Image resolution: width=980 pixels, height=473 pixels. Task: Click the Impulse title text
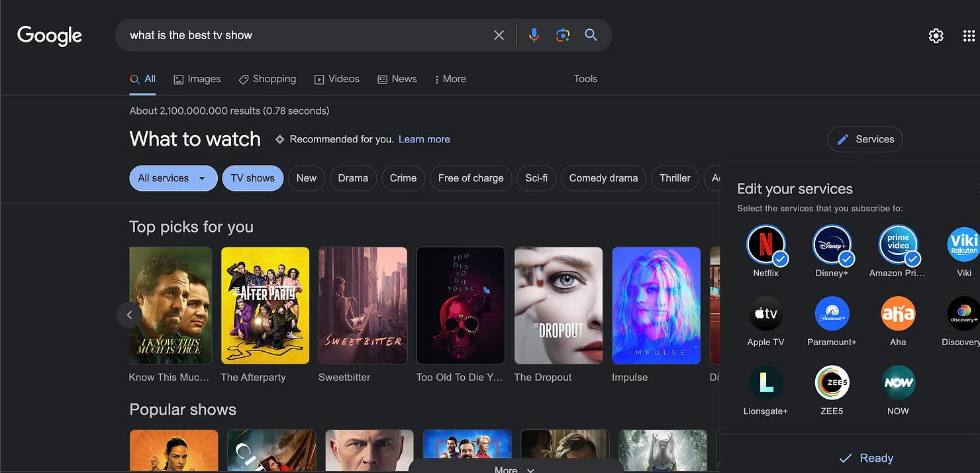630,377
